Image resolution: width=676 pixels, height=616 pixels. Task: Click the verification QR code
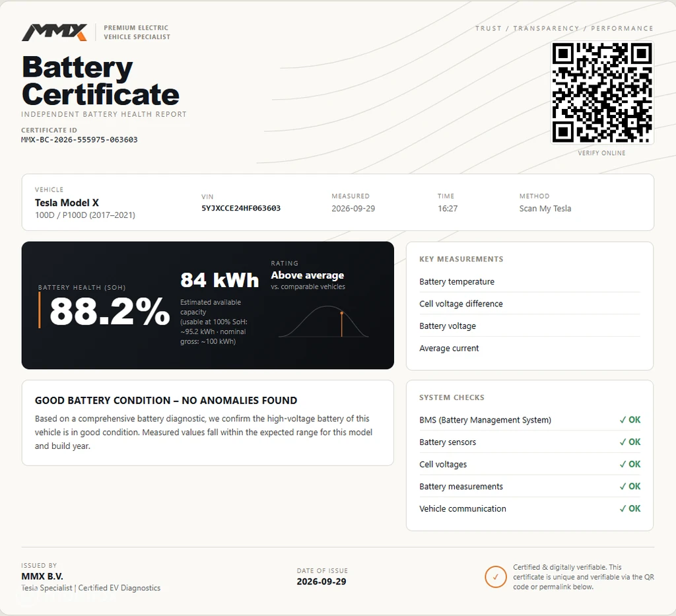pyautogui.click(x=602, y=92)
